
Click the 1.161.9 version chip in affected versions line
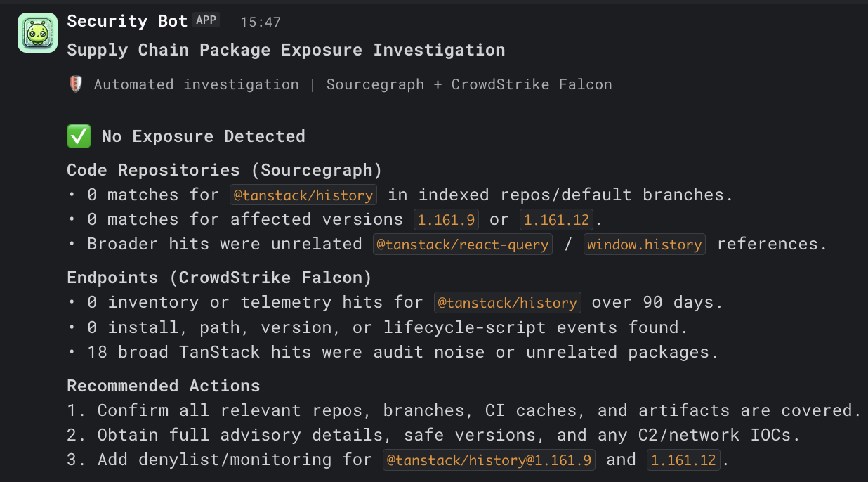(x=447, y=219)
